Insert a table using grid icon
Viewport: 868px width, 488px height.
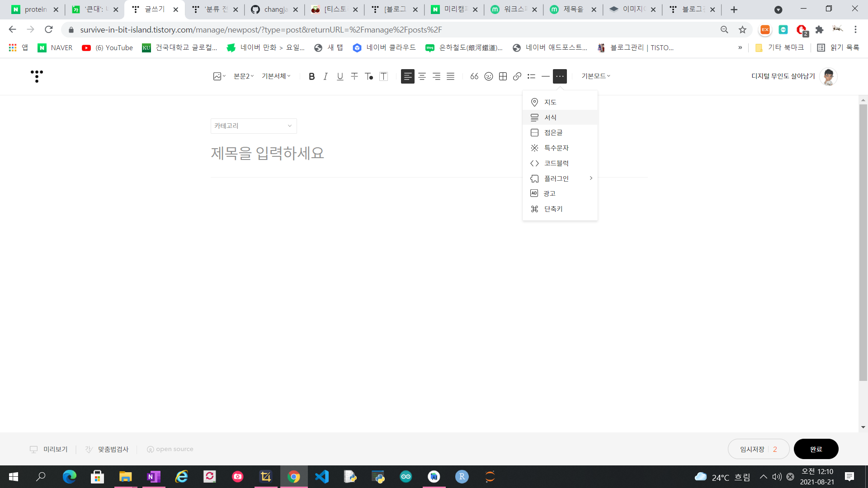coord(503,76)
